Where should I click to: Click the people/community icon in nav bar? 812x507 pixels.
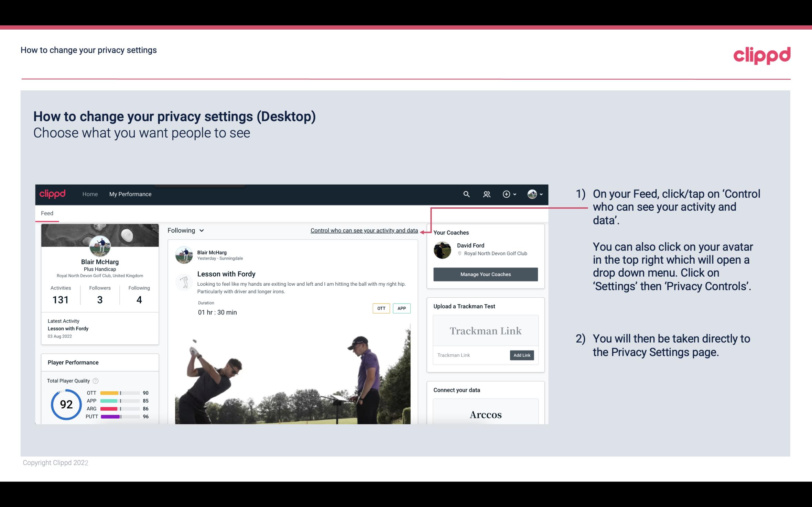coord(487,194)
